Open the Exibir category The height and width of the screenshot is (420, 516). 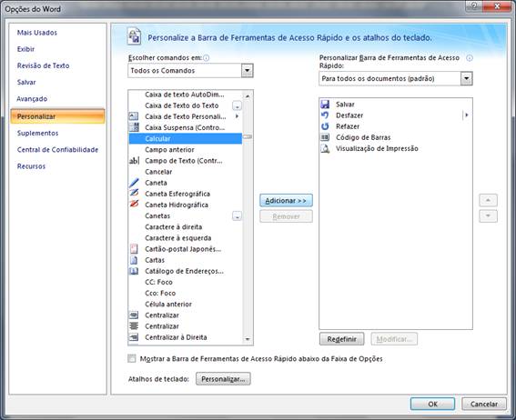tap(25, 49)
